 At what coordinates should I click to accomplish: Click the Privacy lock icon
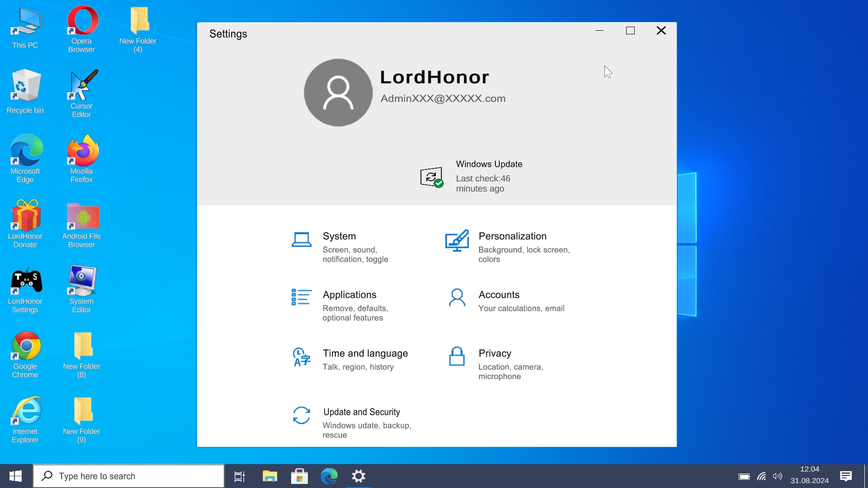(457, 357)
